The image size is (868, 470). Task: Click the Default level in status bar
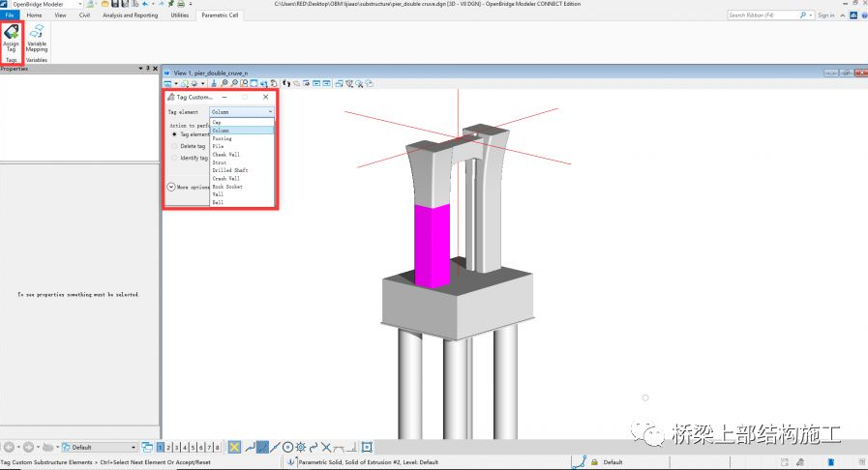pyautogui.click(x=613, y=461)
